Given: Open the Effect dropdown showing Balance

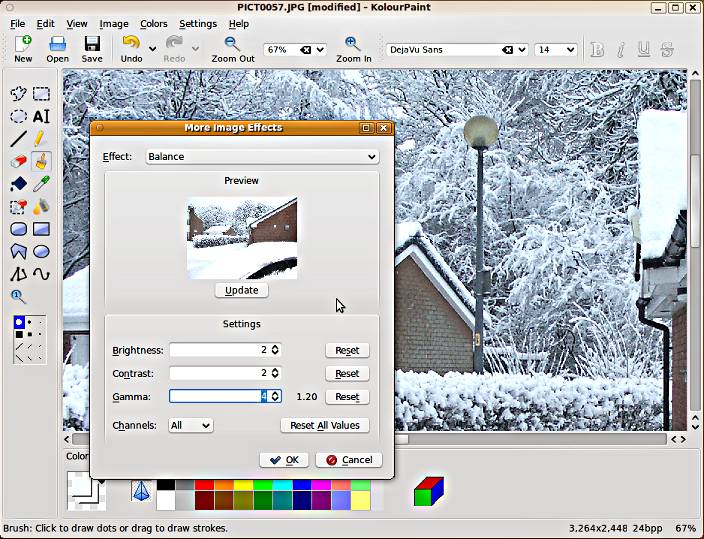Looking at the screenshot, I should pyautogui.click(x=262, y=157).
